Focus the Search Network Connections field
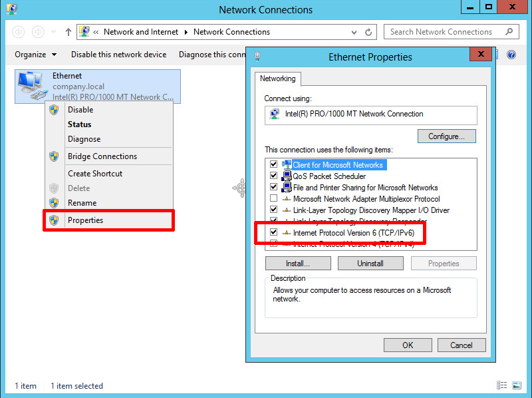Viewport: 532px width, 398px height. (452, 32)
